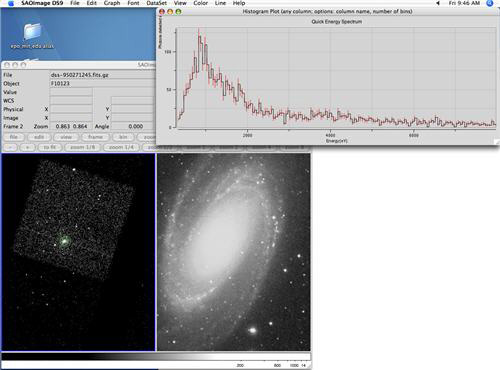This screenshot has height=370, width=500.
Task: Click the 'zoom 1/4' button
Action: [121, 147]
